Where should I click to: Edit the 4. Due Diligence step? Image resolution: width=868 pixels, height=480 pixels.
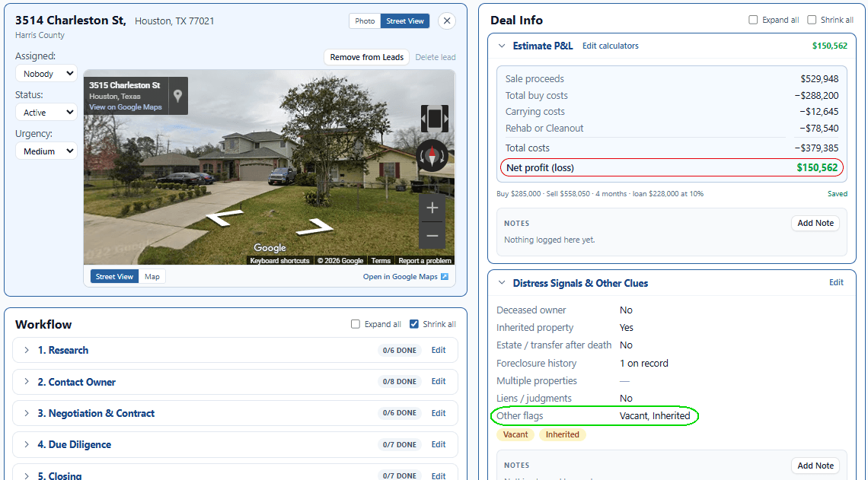click(x=439, y=444)
